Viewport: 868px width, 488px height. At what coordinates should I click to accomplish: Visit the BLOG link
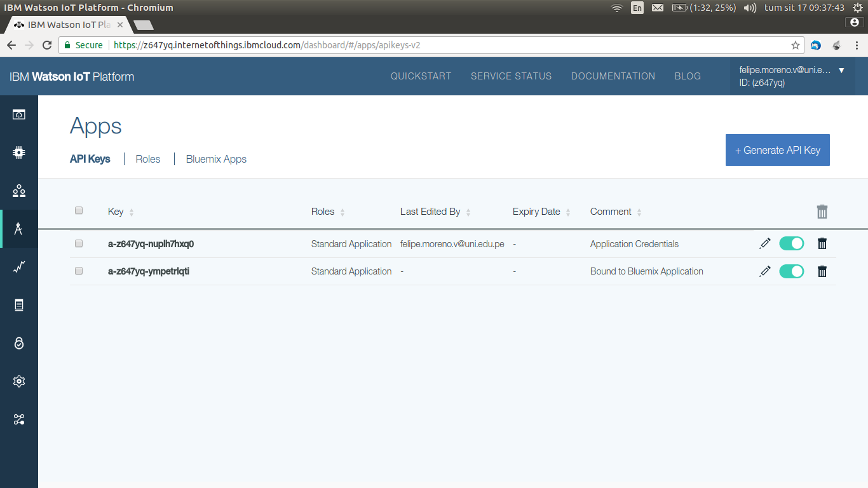point(688,76)
